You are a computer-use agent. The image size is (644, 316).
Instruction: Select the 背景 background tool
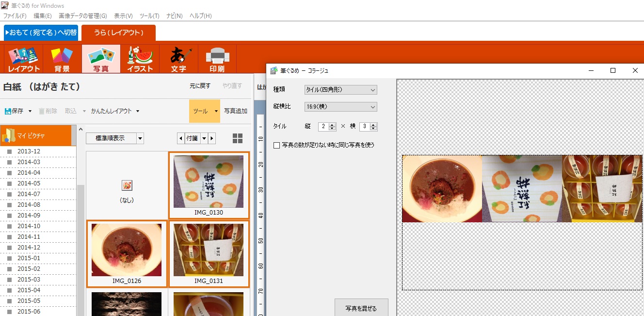[62, 59]
